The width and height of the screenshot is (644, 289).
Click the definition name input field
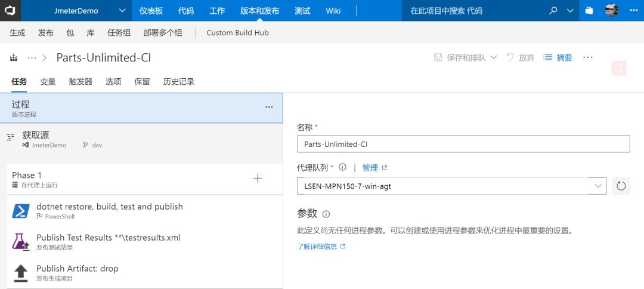coord(463,144)
